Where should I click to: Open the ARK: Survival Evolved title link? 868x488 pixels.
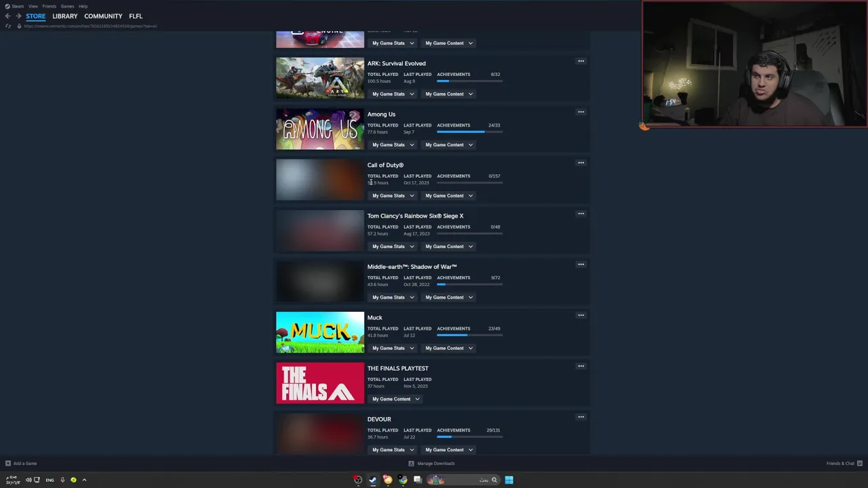(397, 64)
